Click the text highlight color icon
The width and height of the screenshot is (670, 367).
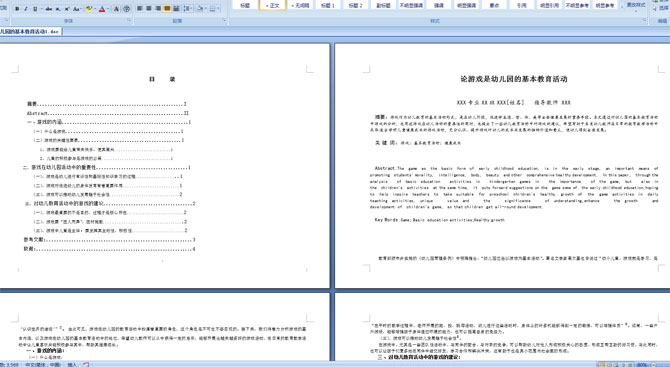tap(89, 9)
